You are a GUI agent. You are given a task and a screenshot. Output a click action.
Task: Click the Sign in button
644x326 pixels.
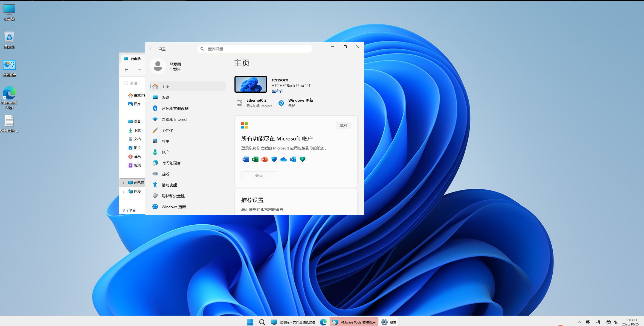[259, 176]
